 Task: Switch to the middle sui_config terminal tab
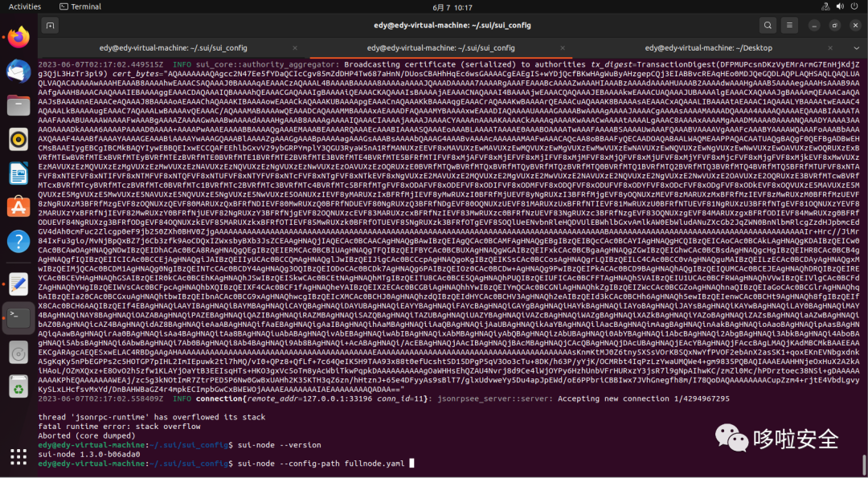[440, 48]
